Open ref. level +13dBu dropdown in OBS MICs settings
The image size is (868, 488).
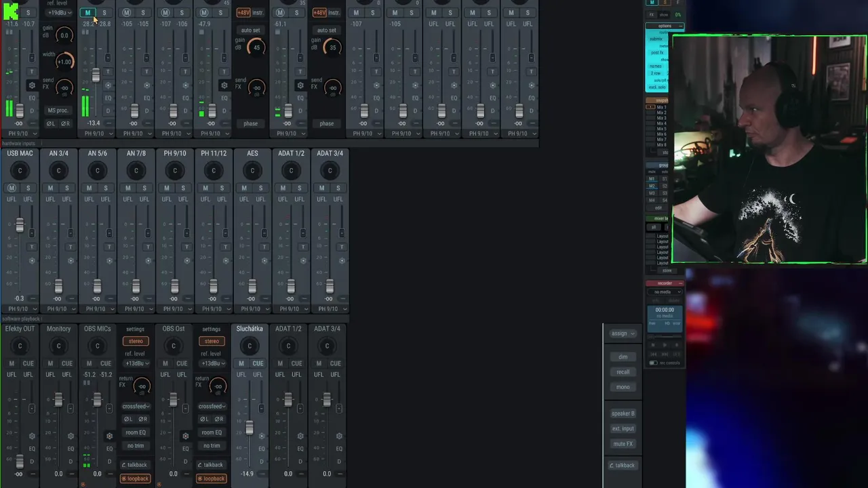point(136,363)
